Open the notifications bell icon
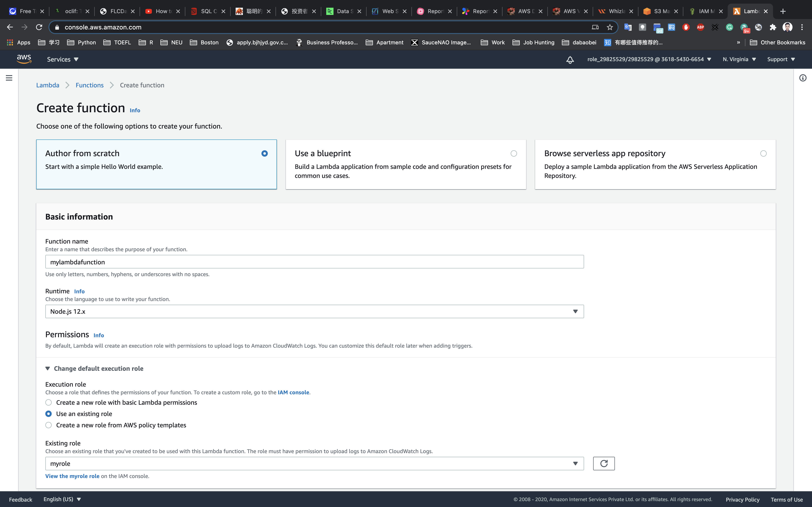Viewport: 812px width, 507px height. tap(570, 60)
